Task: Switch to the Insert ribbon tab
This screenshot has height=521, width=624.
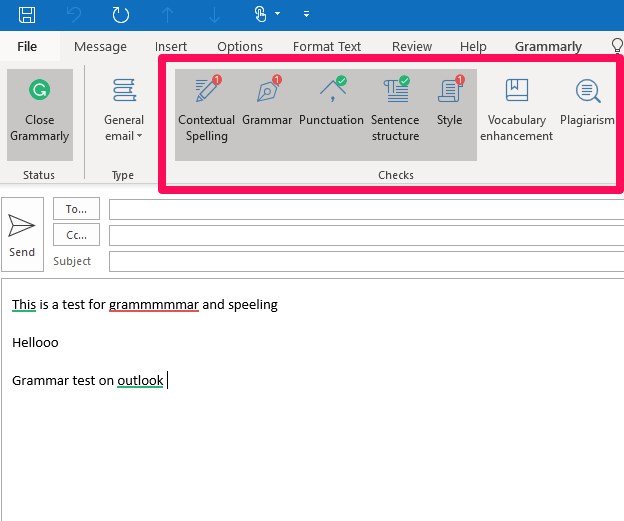Action: pos(171,47)
